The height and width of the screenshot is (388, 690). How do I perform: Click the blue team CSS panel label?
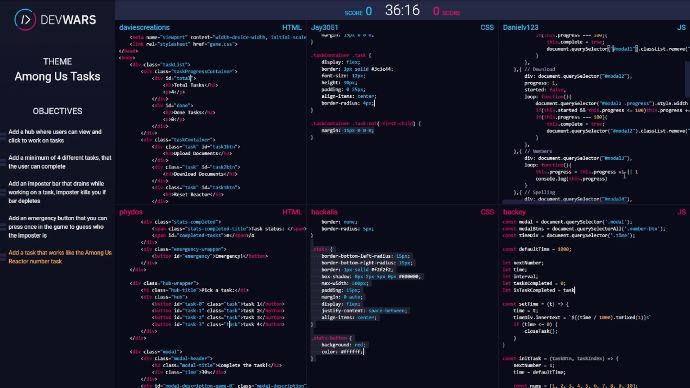point(487,27)
